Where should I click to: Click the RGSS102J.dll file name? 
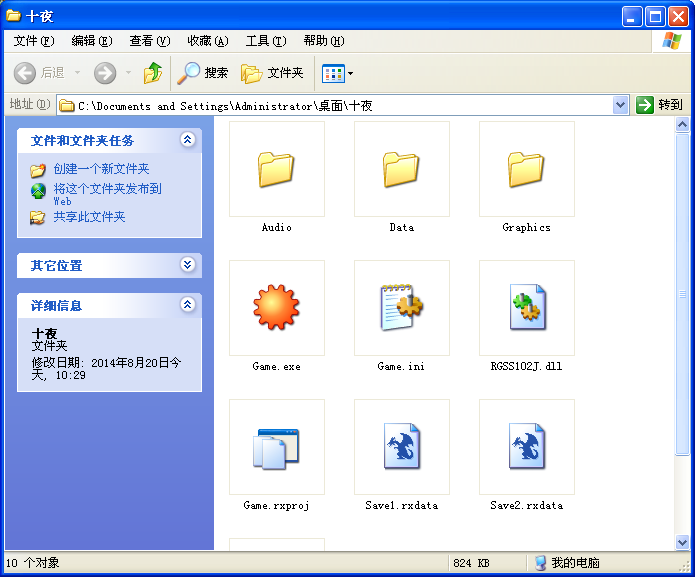[527, 366]
